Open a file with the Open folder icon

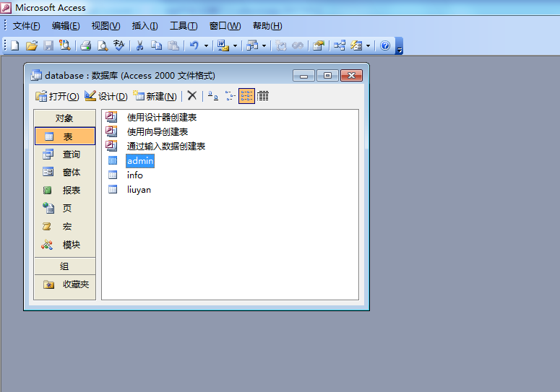click(x=31, y=45)
